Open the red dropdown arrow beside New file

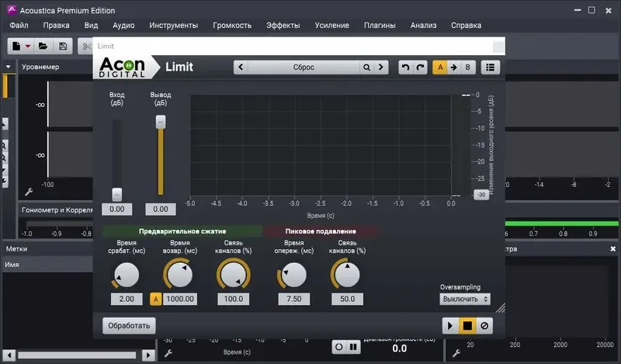point(28,47)
